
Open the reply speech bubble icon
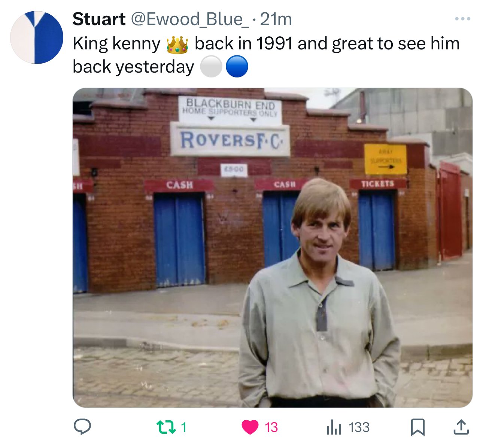pyautogui.click(x=82, y=427)
